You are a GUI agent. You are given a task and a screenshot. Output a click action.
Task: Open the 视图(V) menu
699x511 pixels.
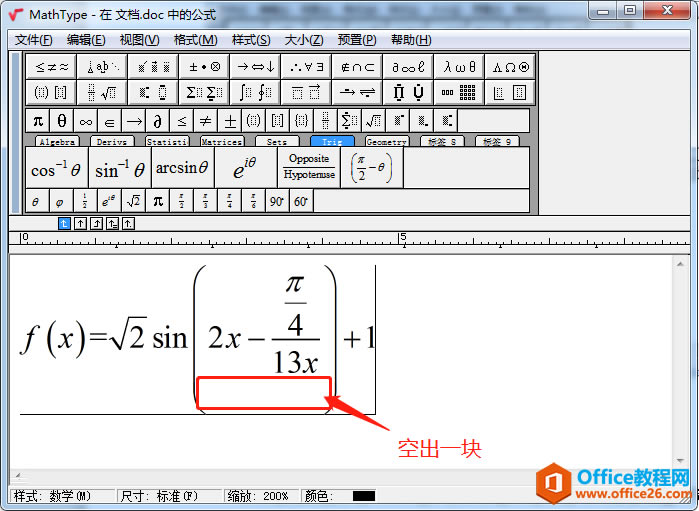coord(140,40)
